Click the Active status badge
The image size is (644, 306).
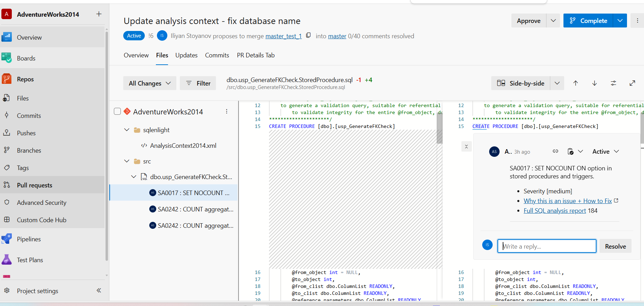tap(134, 35)
